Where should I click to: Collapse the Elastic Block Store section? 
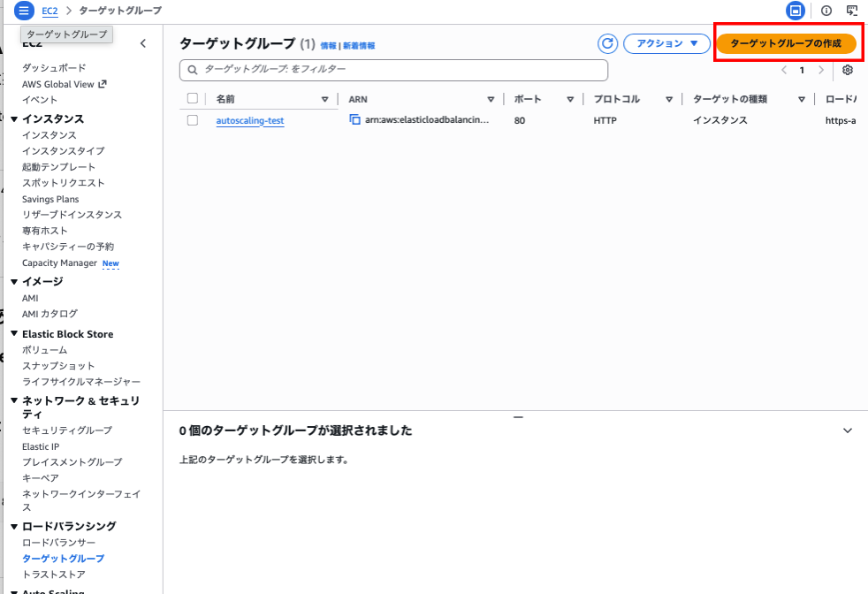point(14,333)
